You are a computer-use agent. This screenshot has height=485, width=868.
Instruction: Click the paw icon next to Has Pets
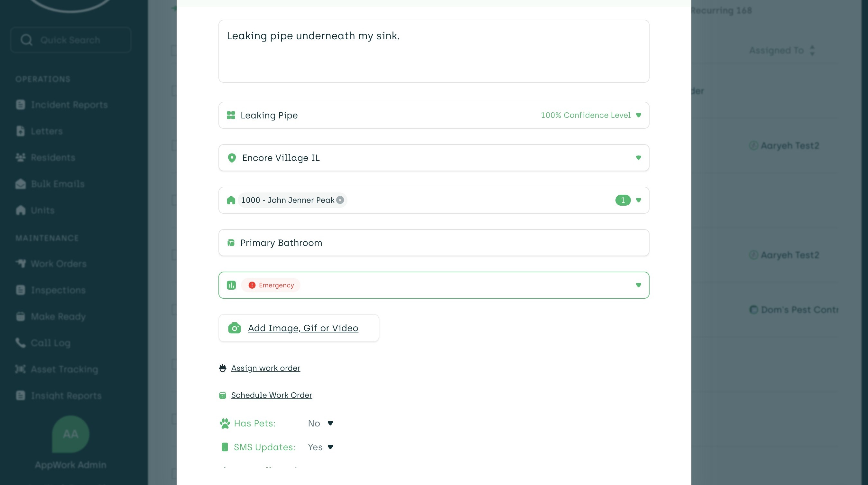tap(225, 423)
